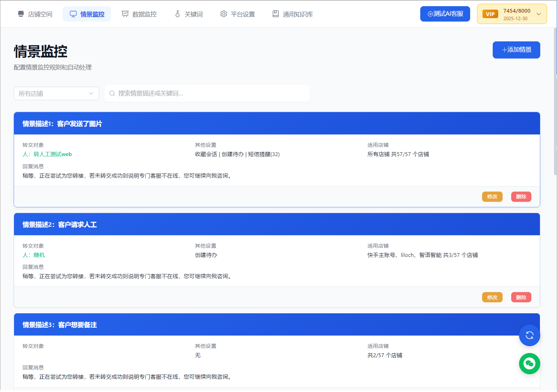Viewport: 557px width, 392px height.
Task: Expand the VIP quota dropdown
Action: 539,14
